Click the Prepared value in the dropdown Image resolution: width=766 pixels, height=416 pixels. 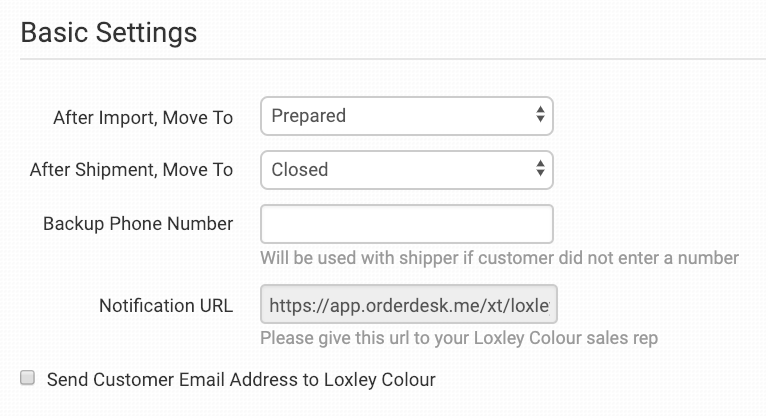(309, 116)
